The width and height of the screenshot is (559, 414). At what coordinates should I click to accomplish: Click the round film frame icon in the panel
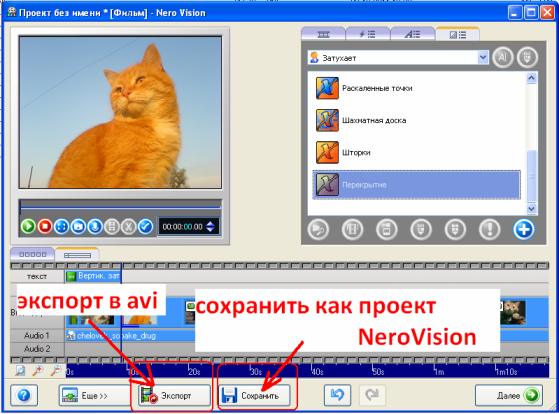[352, 229]
